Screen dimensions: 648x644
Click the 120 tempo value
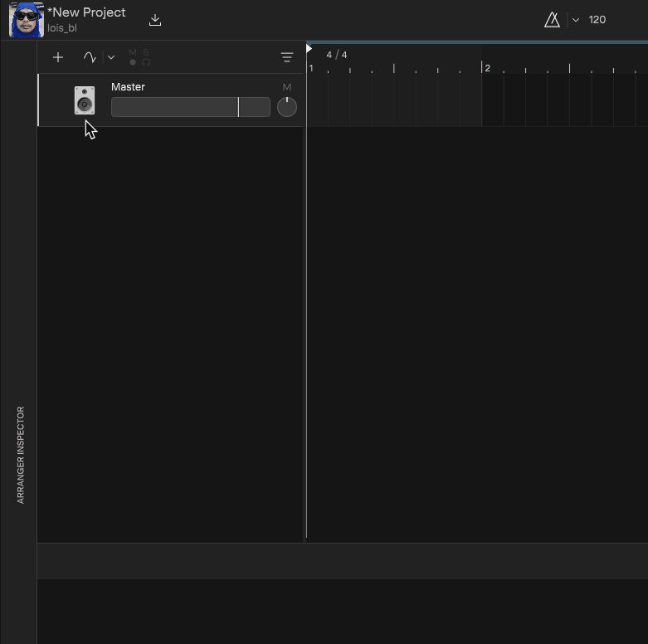597,20
